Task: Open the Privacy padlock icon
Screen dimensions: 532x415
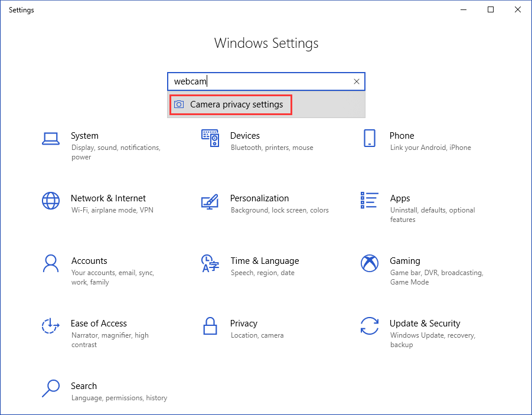Action: [210, 326]
